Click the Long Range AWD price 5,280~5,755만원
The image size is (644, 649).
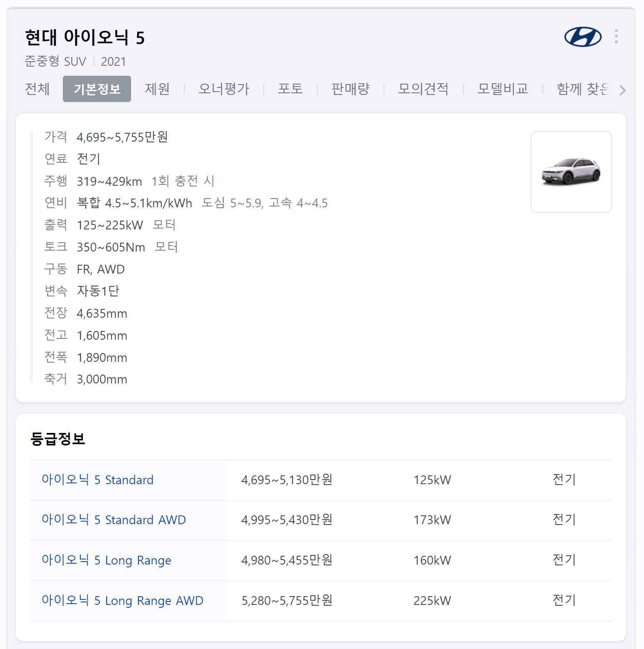[x=287, y=601]
